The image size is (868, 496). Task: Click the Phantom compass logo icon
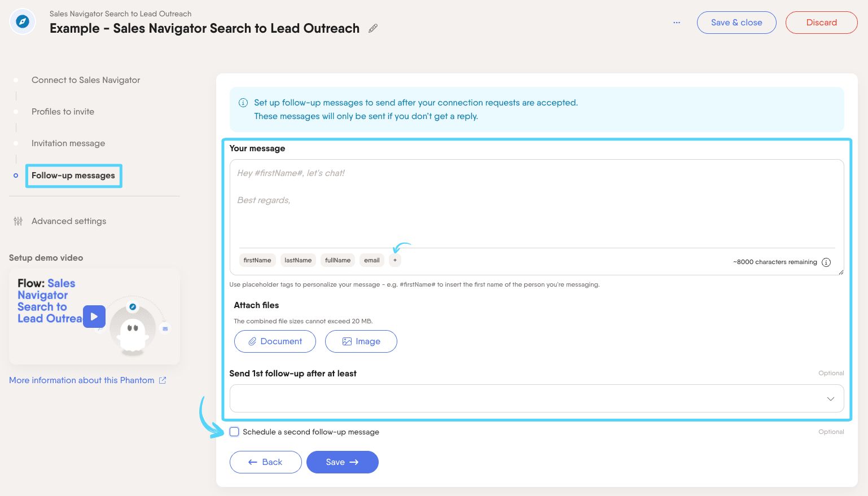[x=23, y=22]
